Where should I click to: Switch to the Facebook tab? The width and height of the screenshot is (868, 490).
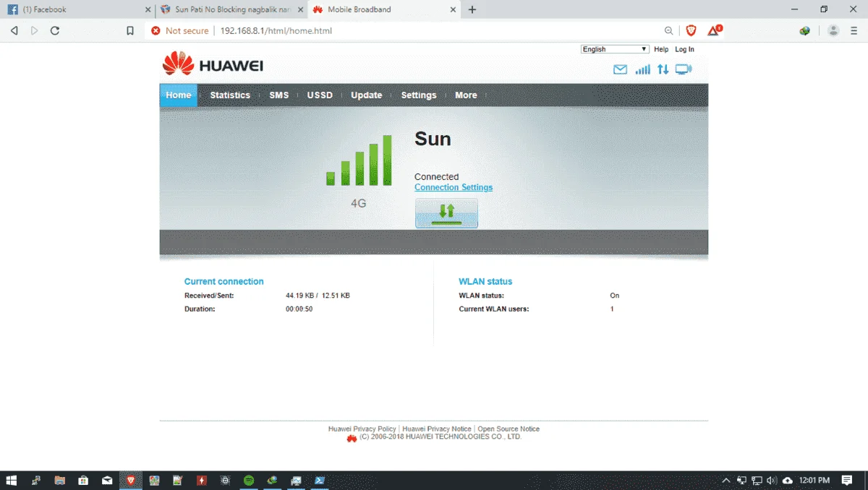click(x=77, y=9)
